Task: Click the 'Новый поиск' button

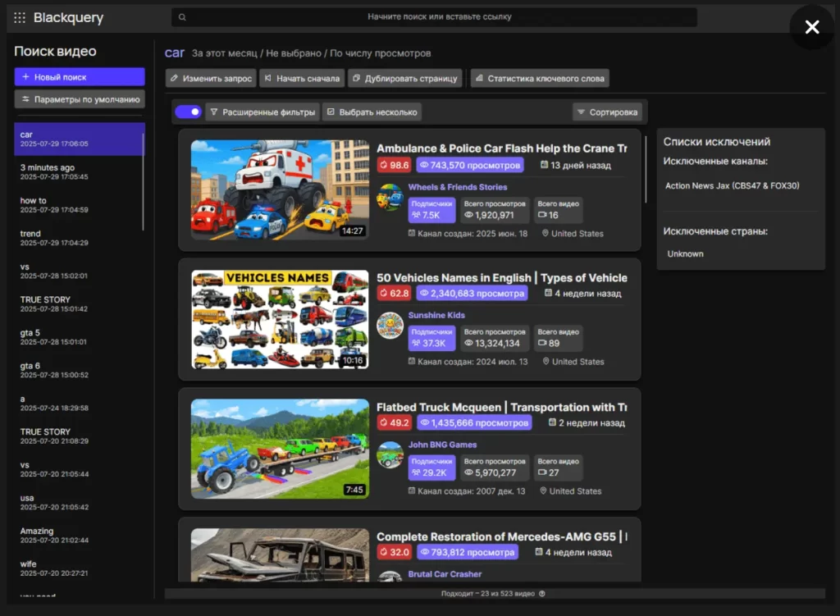Action: tap(80, 76)
